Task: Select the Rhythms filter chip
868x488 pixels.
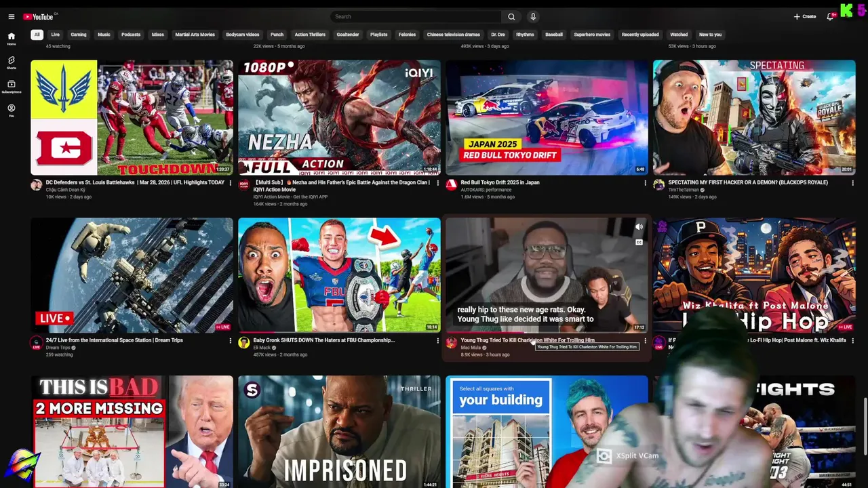Action: point(525,35)
